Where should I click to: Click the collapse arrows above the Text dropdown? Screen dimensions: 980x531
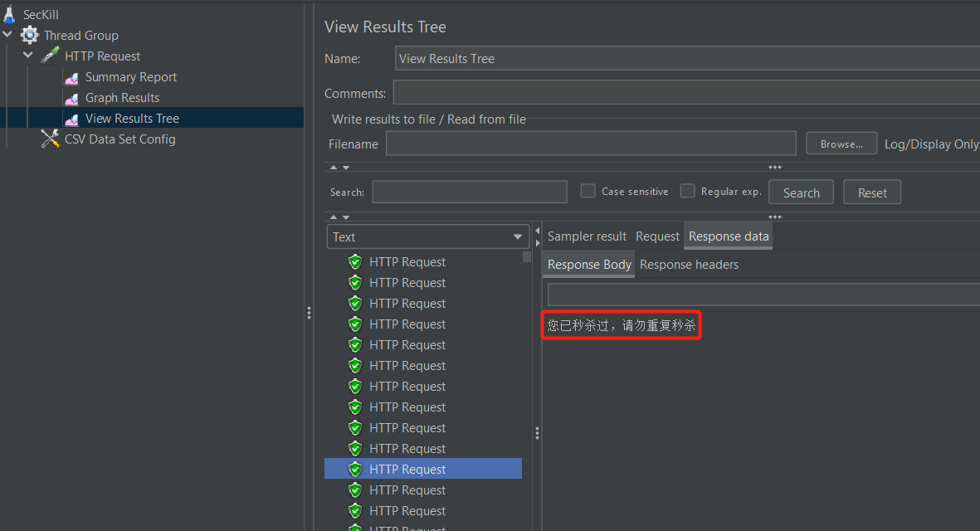pyautogui.click(x=339, y=217)
